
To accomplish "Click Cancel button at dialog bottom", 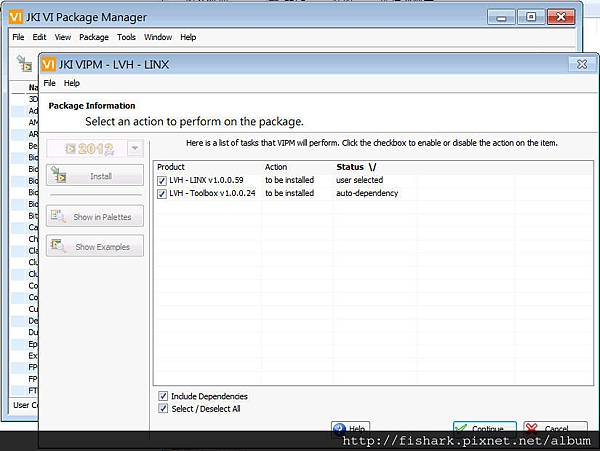I will [555, 428].
